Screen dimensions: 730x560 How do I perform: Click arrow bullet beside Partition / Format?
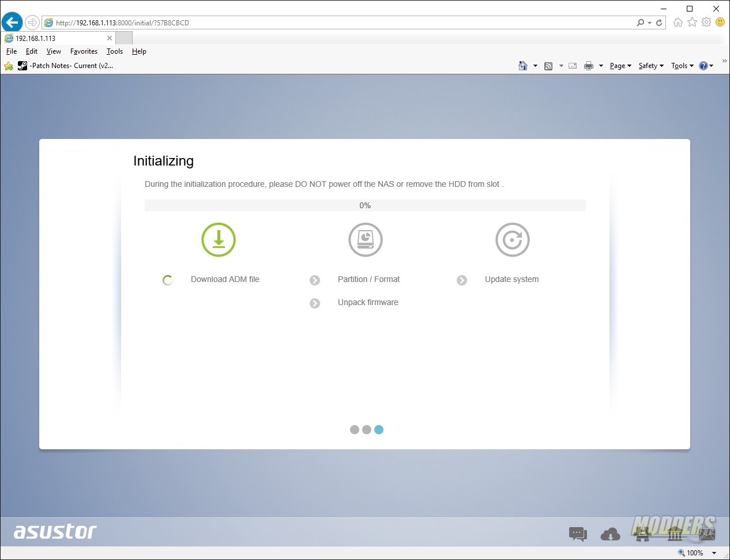tap(315, 280)
